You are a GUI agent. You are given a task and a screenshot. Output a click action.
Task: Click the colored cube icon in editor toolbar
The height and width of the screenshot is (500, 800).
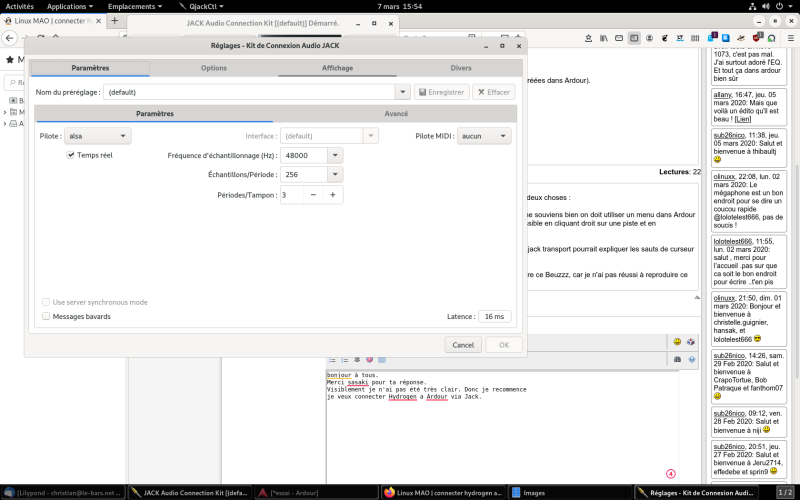click(691, 342)
